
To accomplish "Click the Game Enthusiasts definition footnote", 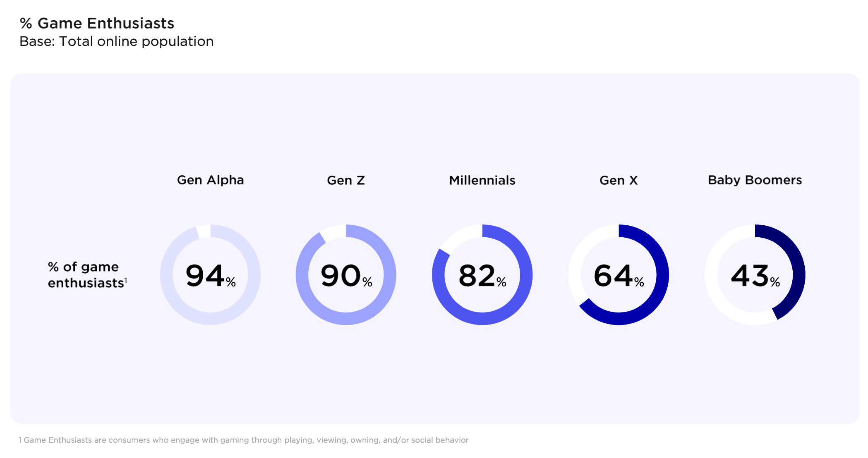I will tap(243, 440).
